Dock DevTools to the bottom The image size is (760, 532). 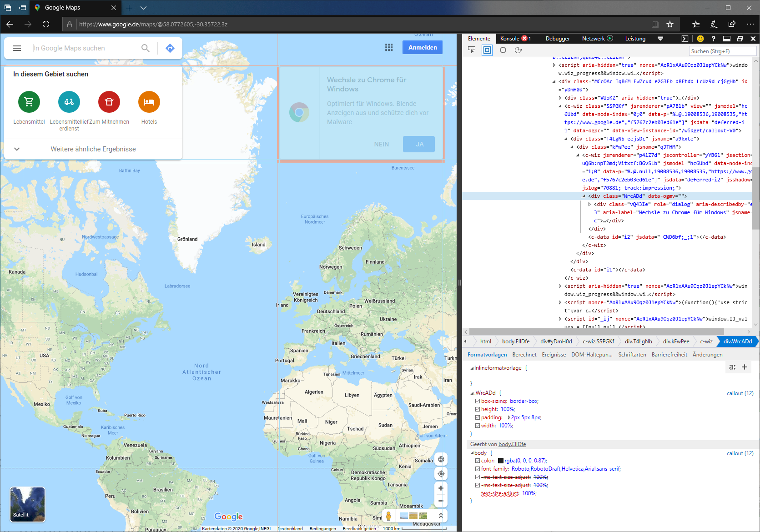(727, 39)
